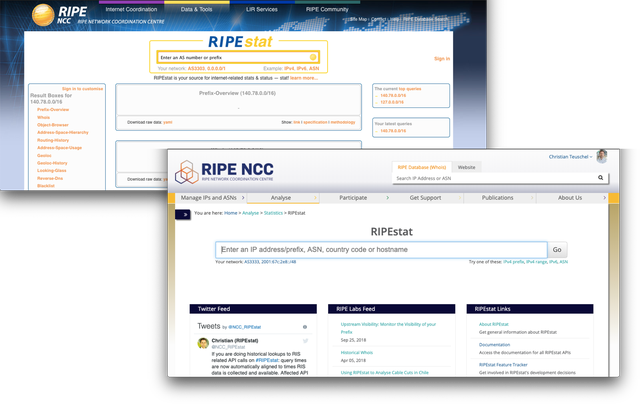The height and width of the screenshot is (404, 640).
Task: Expand the Analyse menu arrow
Action: click(x=315, y=198)
